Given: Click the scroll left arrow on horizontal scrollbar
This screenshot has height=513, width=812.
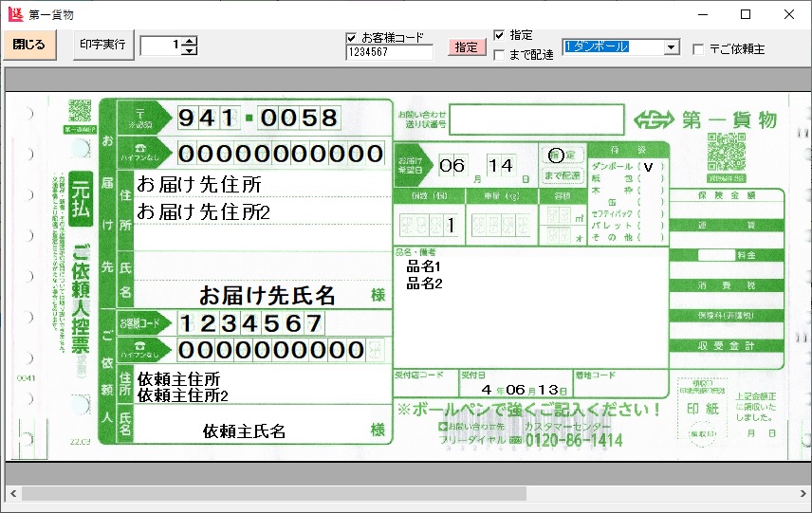Looking at the screenshot, I should (13, 494).
